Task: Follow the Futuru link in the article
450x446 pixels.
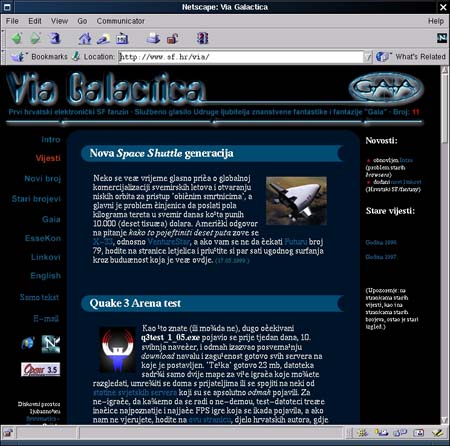Action: tap(295, 242)
